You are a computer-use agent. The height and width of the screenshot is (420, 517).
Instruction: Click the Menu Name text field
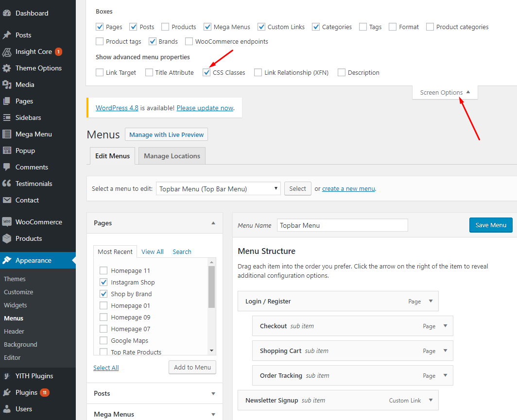(x=342, y=225)
